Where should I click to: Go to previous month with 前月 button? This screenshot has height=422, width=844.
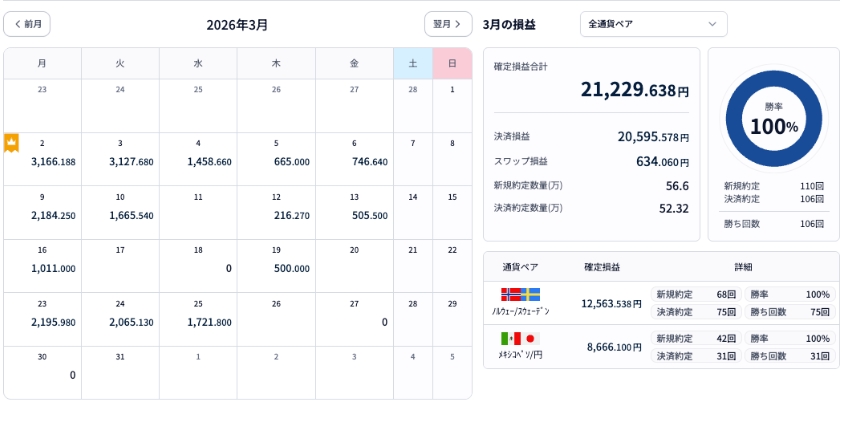point(27,24)
